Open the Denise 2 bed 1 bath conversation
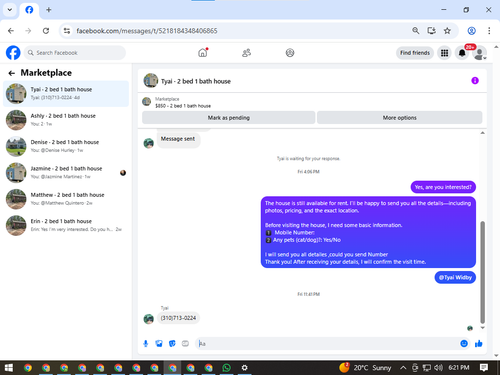500x375 pixels. [x=66, y=146]
